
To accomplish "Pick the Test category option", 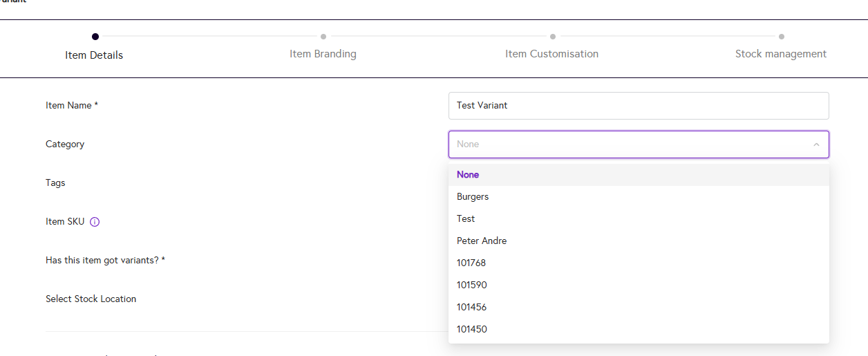I will pyautogui.click(x=466, y=219).
